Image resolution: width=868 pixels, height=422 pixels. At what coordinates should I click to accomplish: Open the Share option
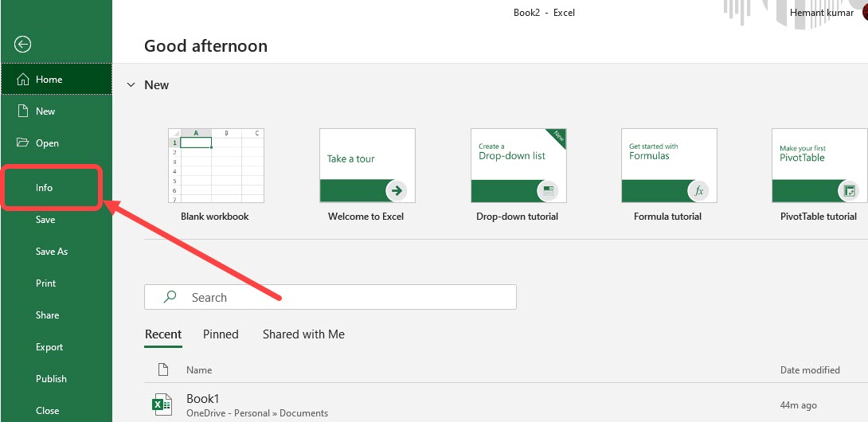[x=47, y=315]
